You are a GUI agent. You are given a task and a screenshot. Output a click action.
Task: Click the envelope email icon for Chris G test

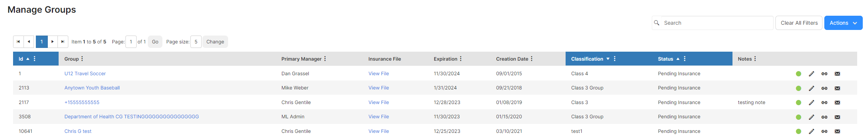point(837,131)
